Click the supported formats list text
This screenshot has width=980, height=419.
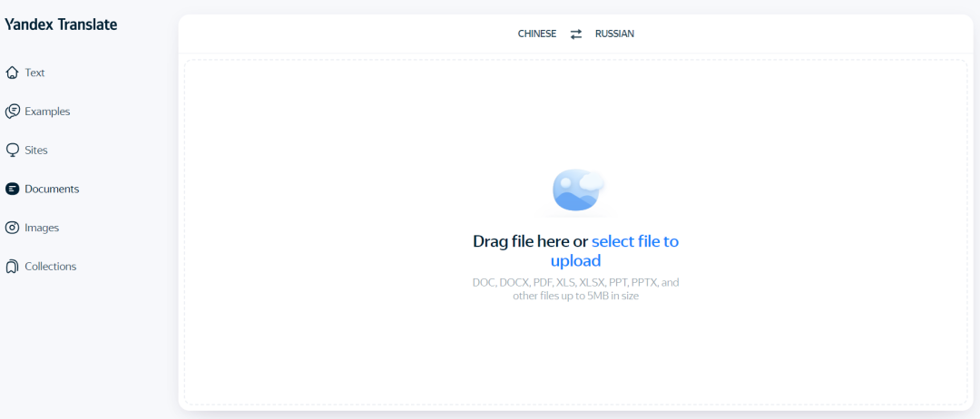pyautogui.click(x=575, y=289)
